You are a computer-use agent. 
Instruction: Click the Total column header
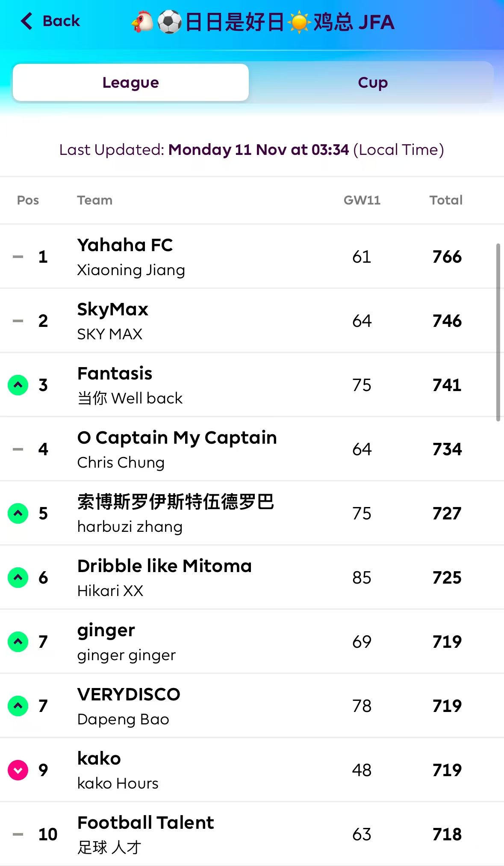[x=446, y=200]
